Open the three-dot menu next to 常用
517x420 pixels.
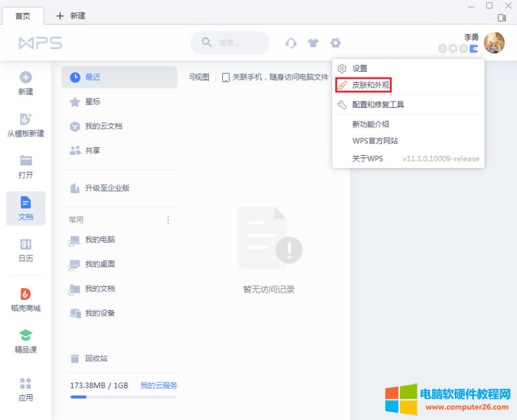[168, 220]
